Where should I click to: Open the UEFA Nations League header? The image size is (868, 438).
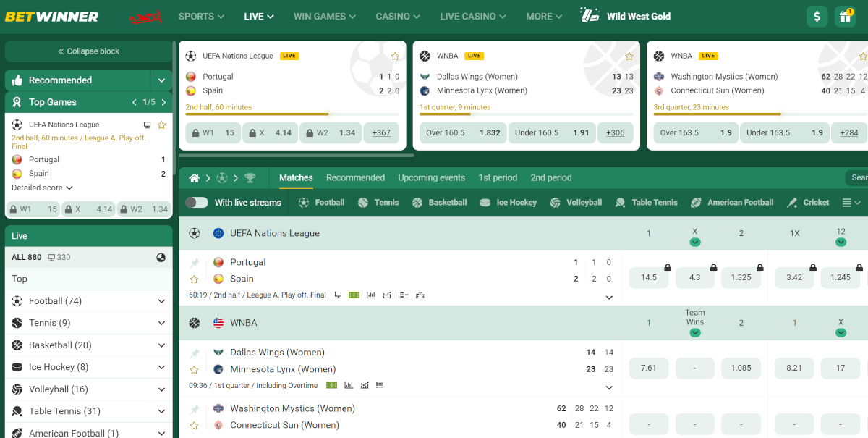pyautogui.click(x=275, y=233)
